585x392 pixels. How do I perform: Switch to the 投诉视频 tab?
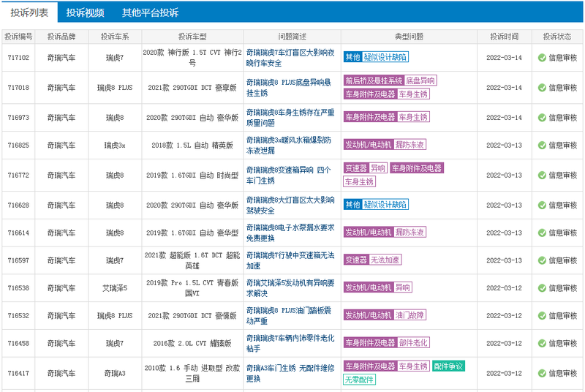click(85, 12)
